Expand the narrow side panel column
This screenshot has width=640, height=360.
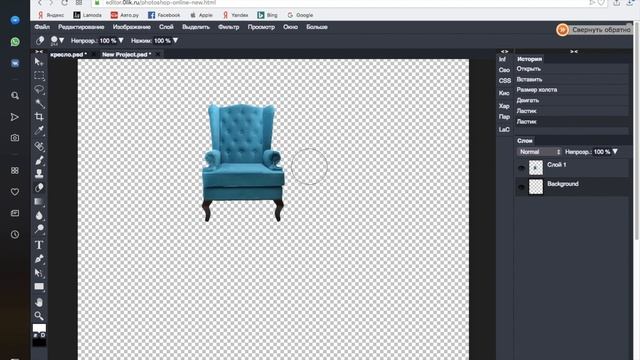pos(504,51)
